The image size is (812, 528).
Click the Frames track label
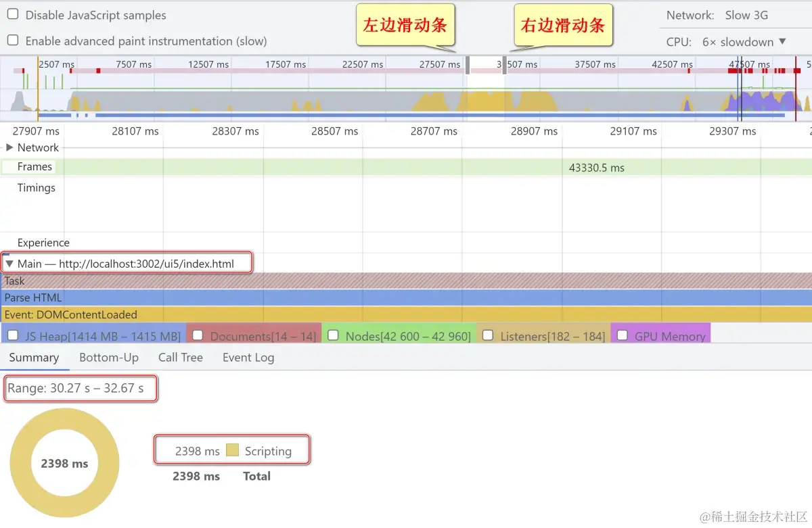(35, 166)
